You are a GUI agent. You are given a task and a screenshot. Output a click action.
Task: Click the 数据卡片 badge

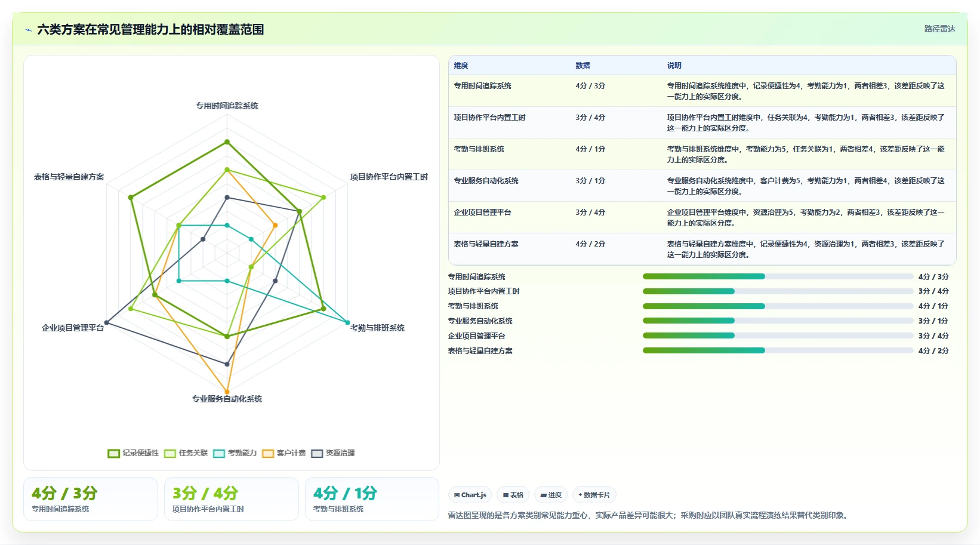click(x=594, y=495)
